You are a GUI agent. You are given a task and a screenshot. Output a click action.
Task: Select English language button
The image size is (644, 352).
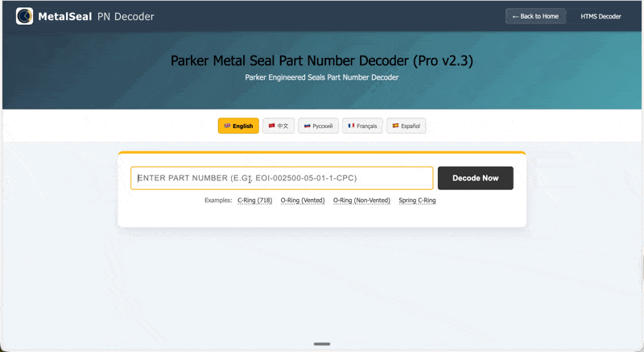[x=238, y=126]
